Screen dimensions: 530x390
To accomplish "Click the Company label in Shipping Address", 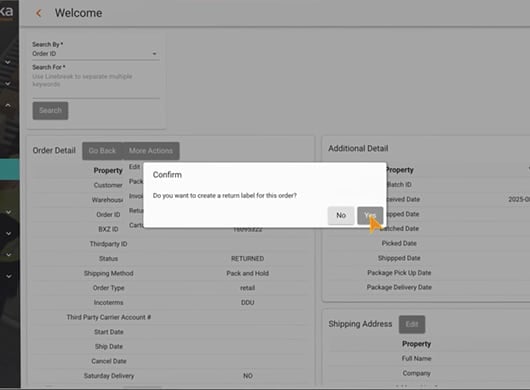I will (416, 373).
